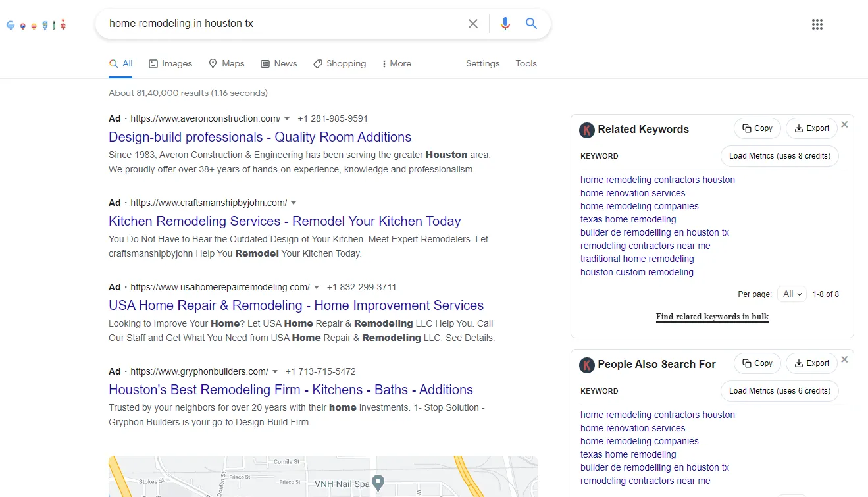Viewport: 868px width, 497px height.
Task: Open Kitchen Remodeling Services ad link
Action: pyautogui.click(x=284, y=221)
